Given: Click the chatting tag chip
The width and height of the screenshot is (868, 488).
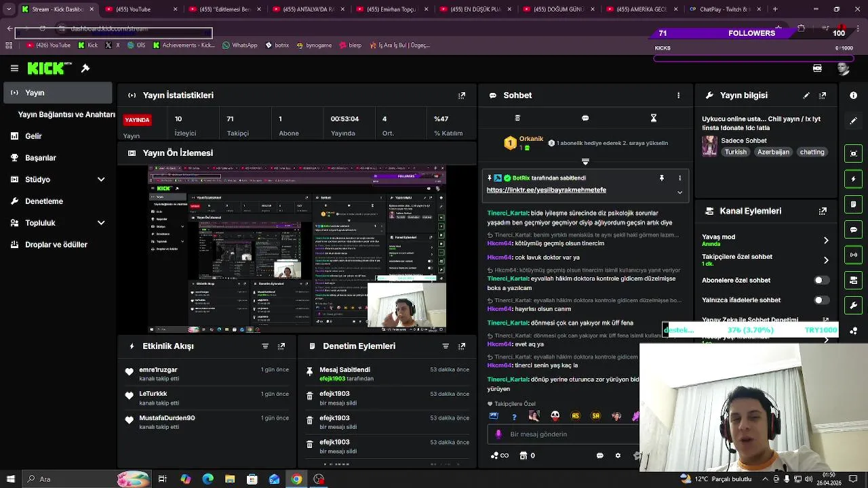Looking at the screenshot, I should pyautogui.click(x=812, y=152).
